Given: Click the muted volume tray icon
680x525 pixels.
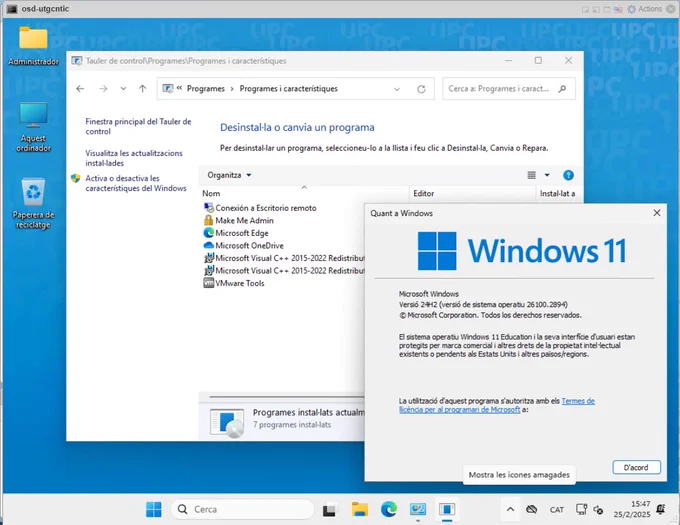Looking at the screenshot, I should tap(598, 510).
